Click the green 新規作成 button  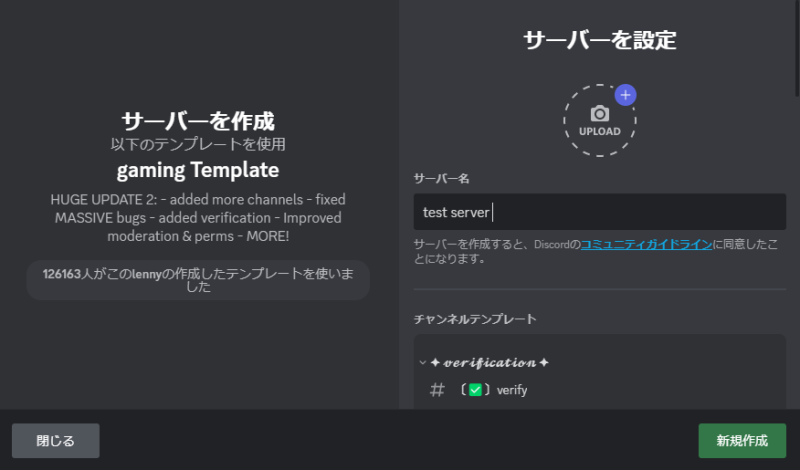coord(742,440)
